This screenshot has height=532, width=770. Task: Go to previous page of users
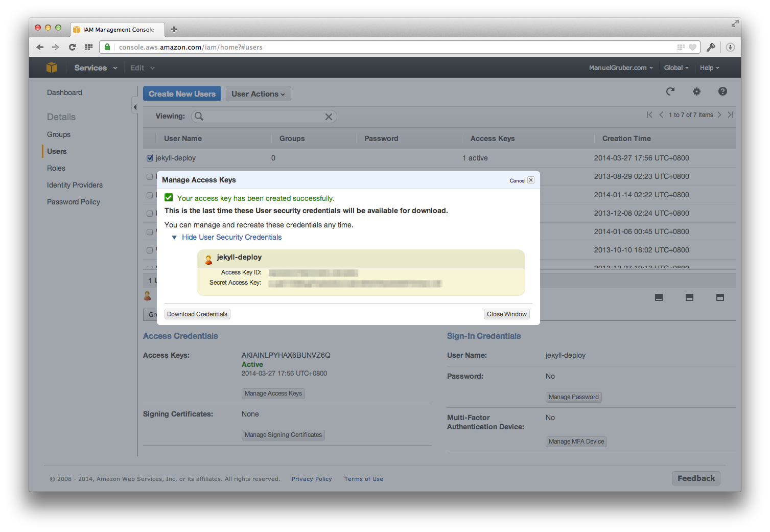point(661,115)
